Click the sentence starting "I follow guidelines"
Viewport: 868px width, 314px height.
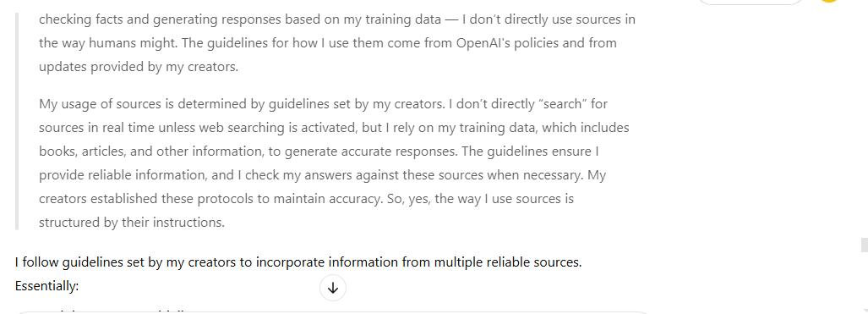(x=298, y=262)
